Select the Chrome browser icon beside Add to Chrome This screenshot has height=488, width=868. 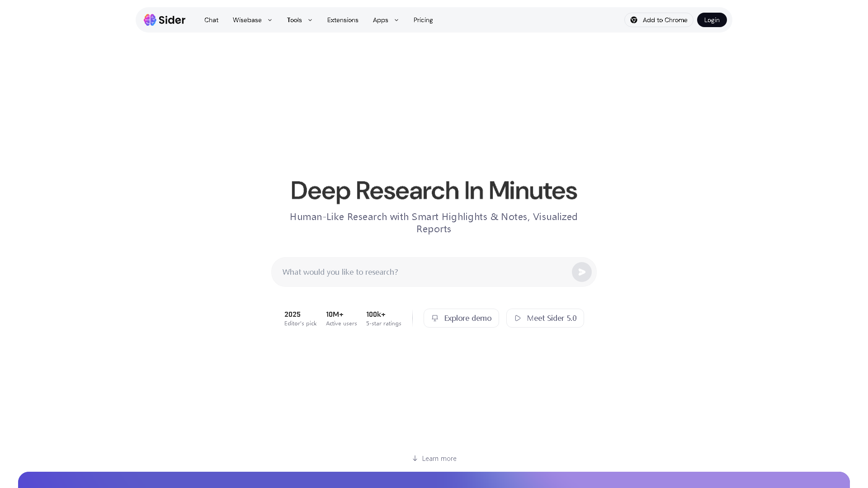click(x=634, y=20)
